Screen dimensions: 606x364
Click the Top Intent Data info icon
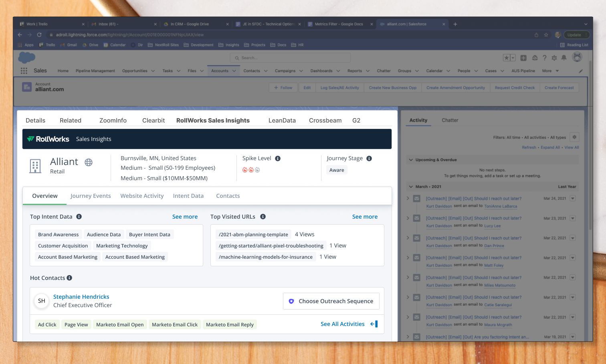coord(79,217)
